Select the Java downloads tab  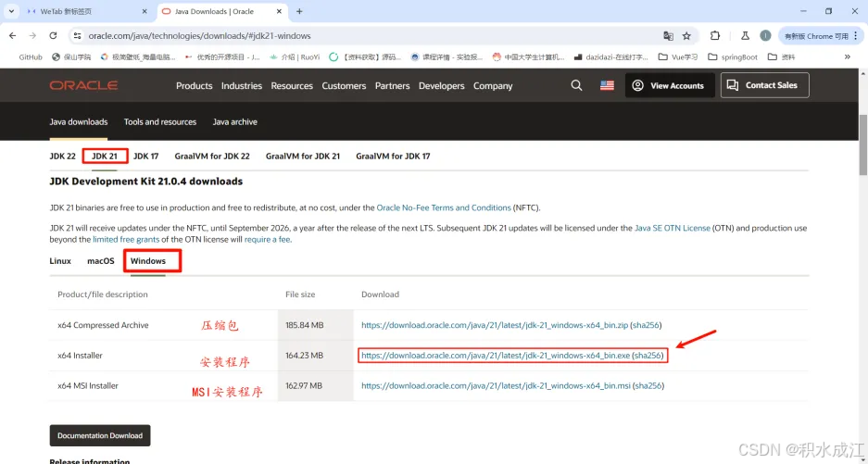coord(79,122)
